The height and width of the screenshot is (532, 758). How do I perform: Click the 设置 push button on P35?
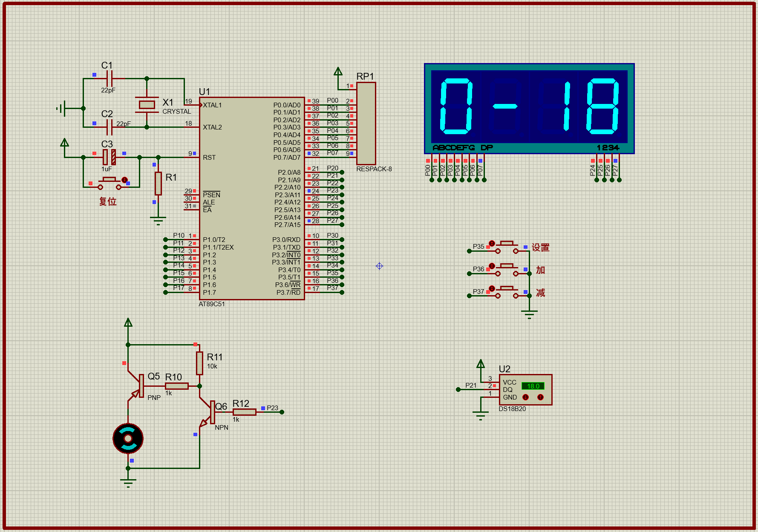pyautogui.click(x=506, y=247)
